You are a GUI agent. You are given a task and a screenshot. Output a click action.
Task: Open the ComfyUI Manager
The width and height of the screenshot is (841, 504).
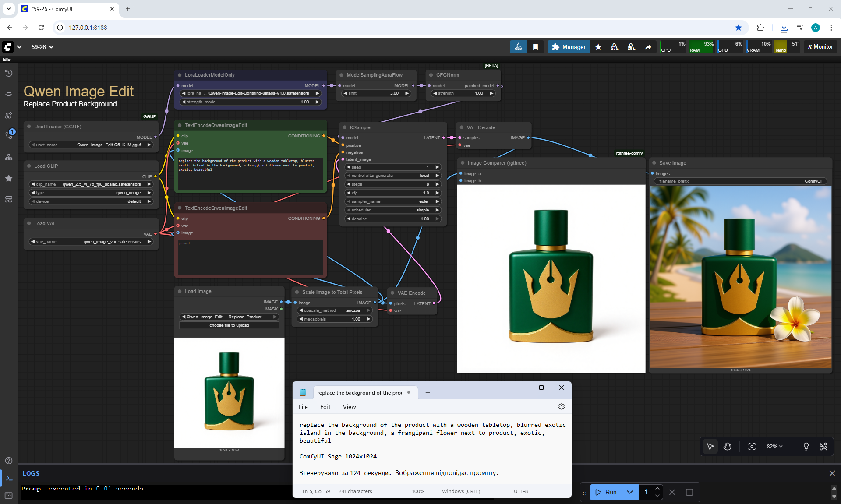tap(568, 47)
